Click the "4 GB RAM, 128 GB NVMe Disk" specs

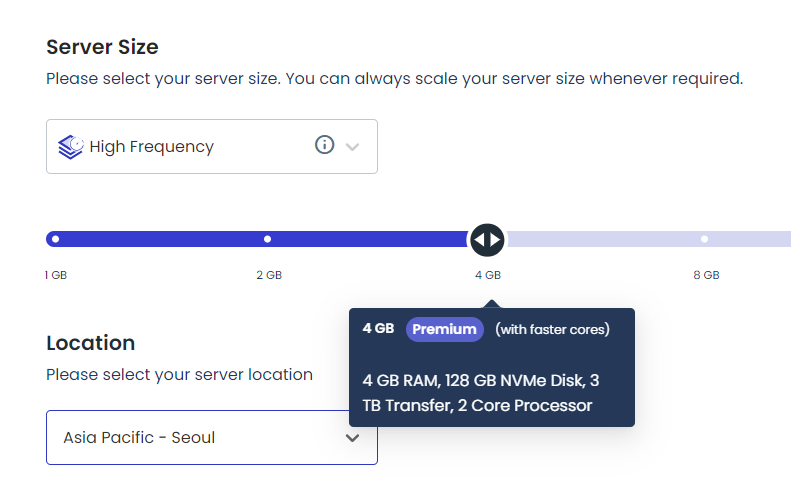pos(481,393)
